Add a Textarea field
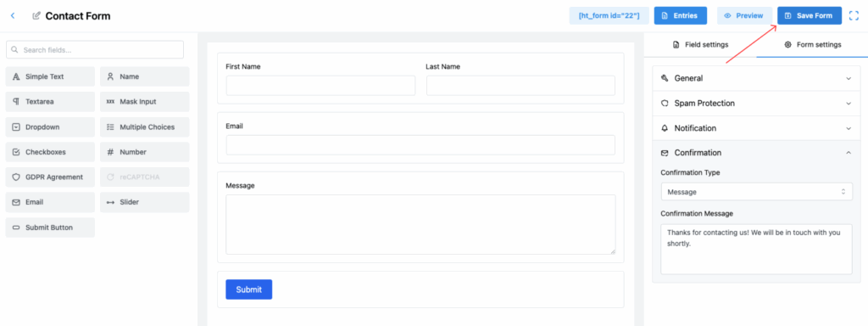This screenshot has height=326, width=868. click(50, 102)
